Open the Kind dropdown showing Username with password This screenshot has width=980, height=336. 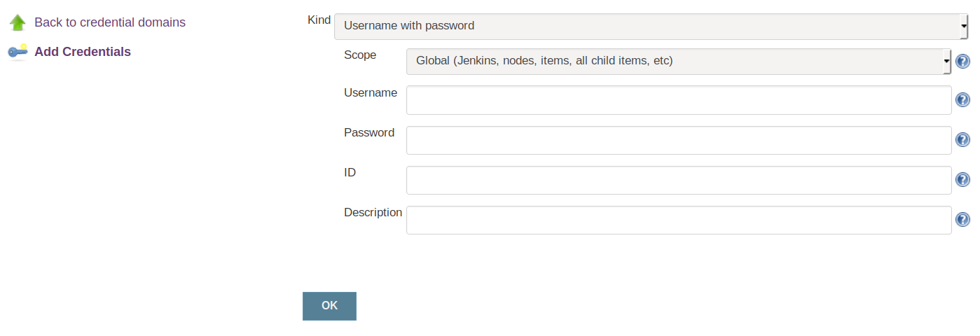pos(649,26)
